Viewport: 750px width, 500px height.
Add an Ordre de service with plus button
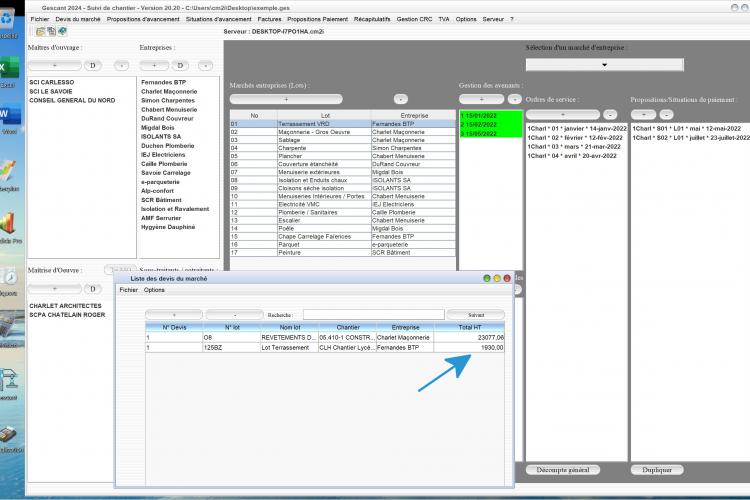click(563, 114)
